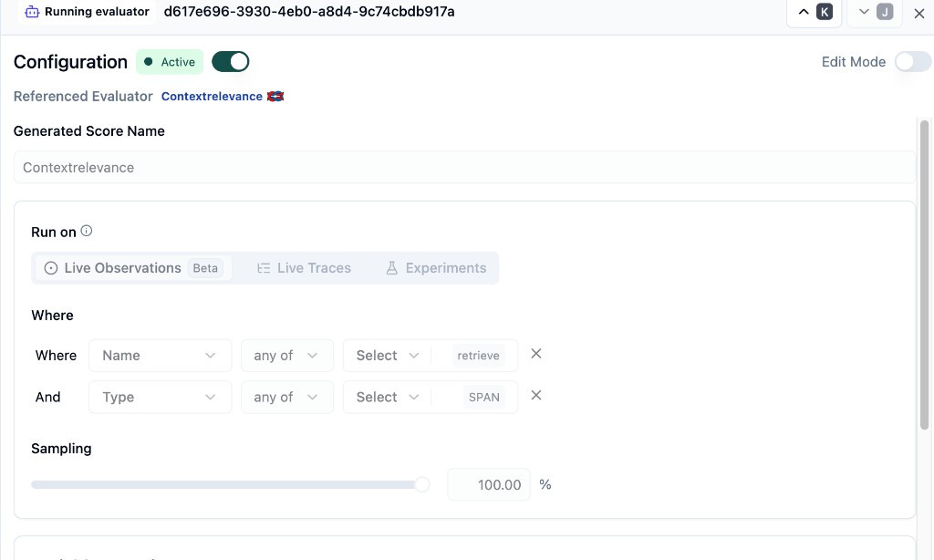Enable the Edit Mode switch
Image resolution: width=934 pixels, height=560 pixels.
912,62
